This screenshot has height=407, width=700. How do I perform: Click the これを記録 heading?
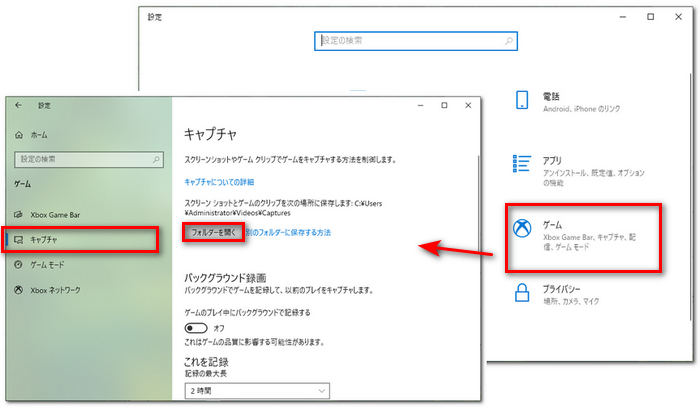206,361
